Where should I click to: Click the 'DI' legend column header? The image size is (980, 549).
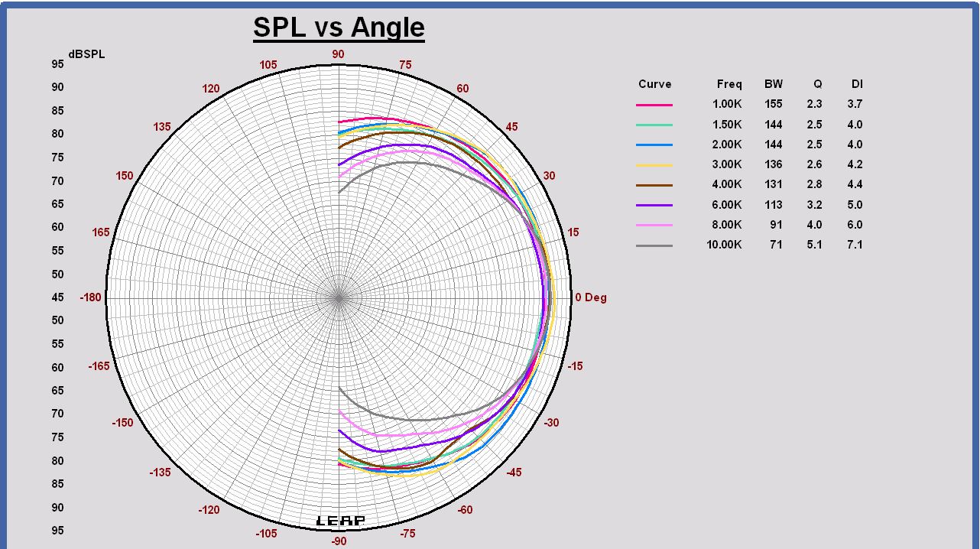coord(857,84)
